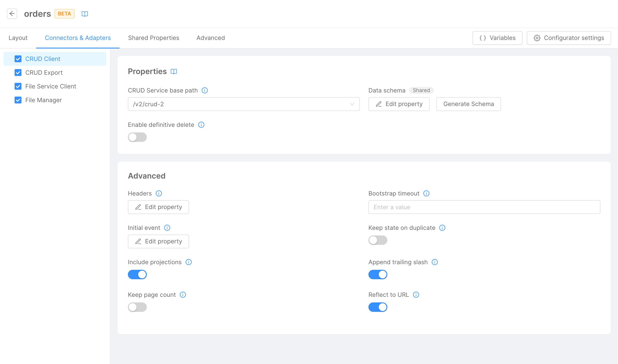Uncheck the CRUD Export connector
Image resolution: width=618 pixels, height=364 pixels.
(x=18, y=73)
